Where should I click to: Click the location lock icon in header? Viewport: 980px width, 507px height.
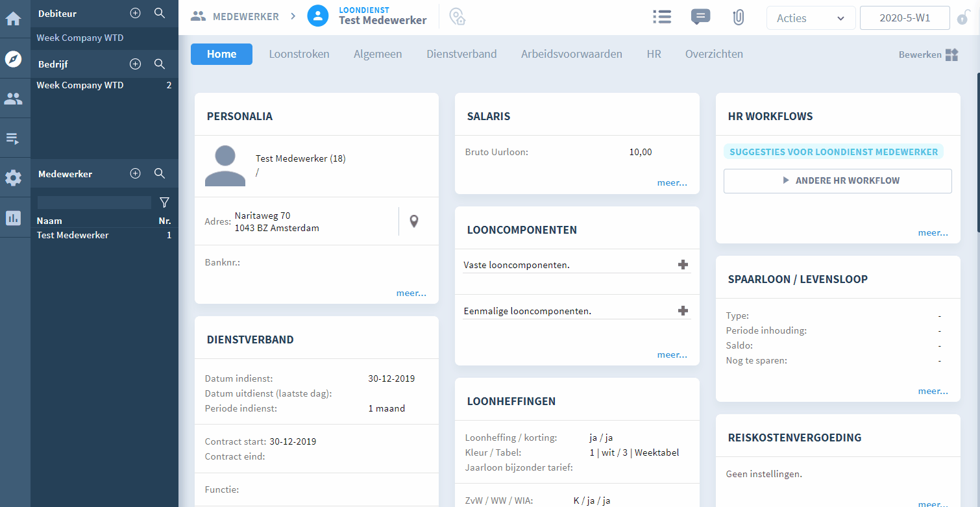point(458,17)
